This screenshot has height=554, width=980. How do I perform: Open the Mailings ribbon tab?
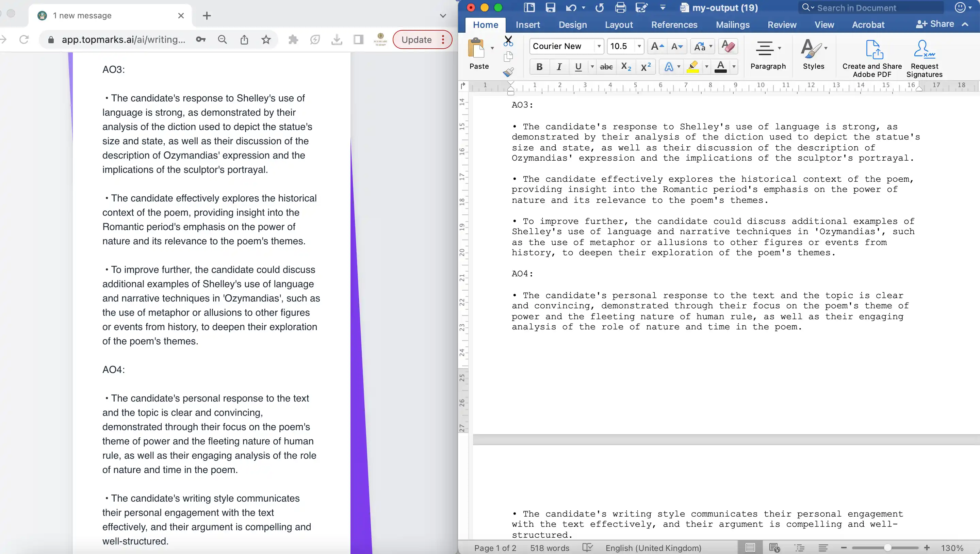pyautogui.click(x=733, y=25)
